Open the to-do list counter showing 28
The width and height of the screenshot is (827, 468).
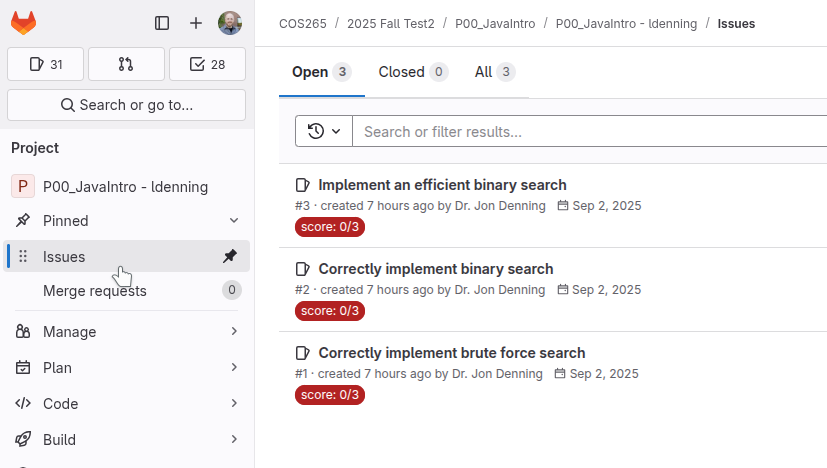click(207, 64)
